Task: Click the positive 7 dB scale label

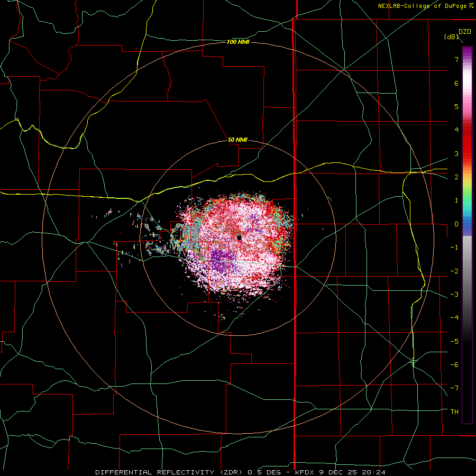Action: [x=456, y=59]
